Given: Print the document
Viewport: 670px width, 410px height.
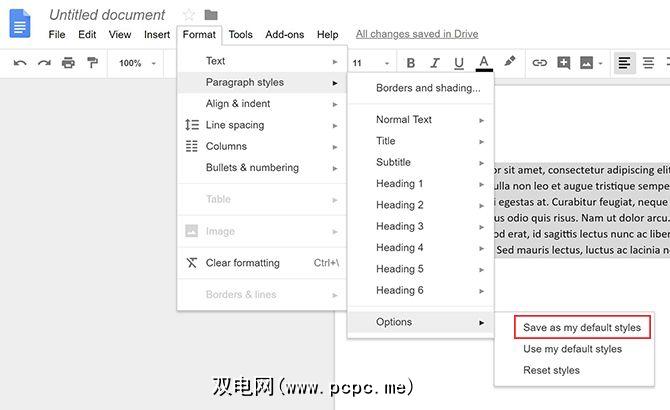Looking at the screenshot, I should (68, 63).
